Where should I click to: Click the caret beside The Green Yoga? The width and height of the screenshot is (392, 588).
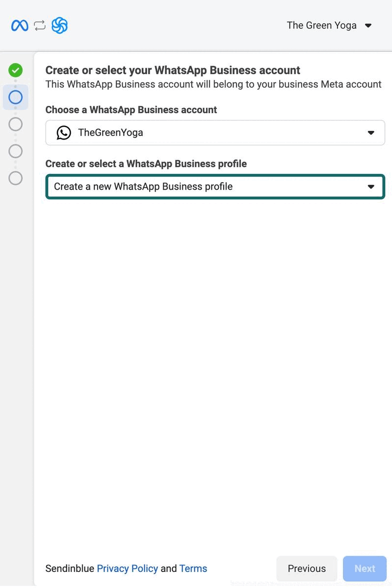[368, 25]
